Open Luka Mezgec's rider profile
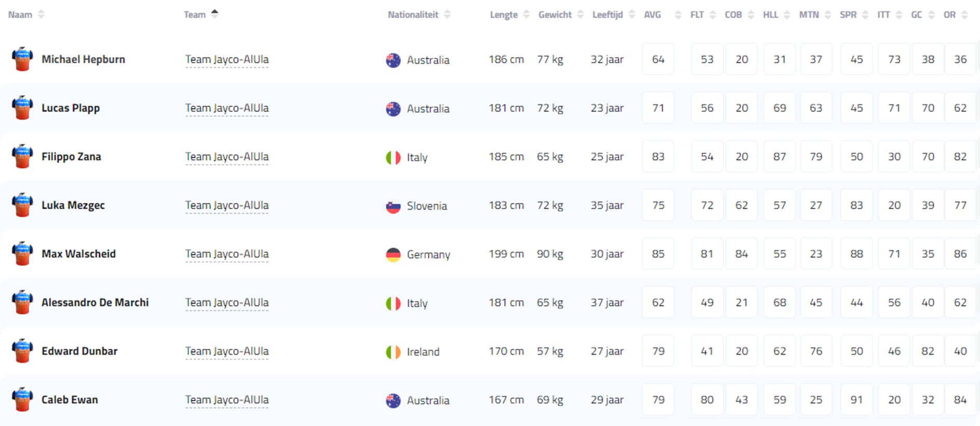This screenshot has height=426, width=980. point(73,205)
